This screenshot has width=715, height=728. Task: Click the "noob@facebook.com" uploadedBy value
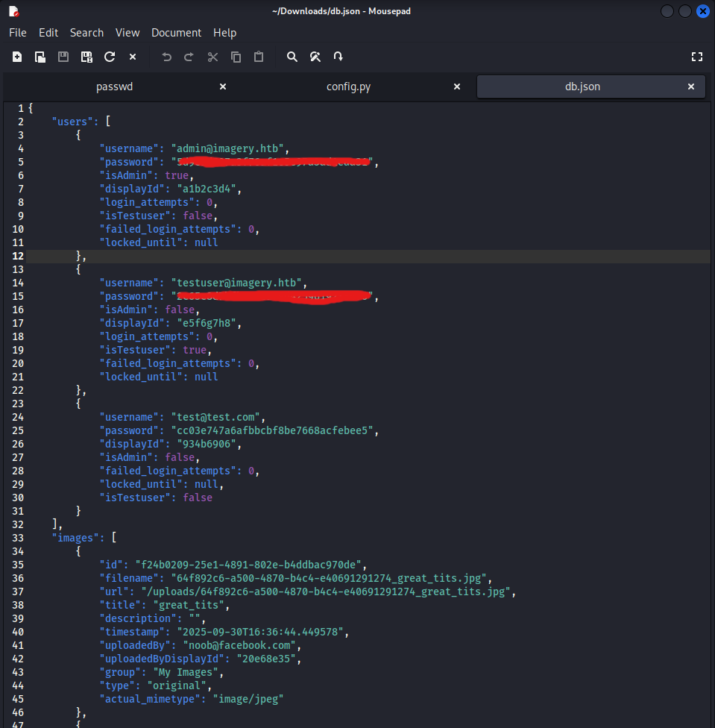tap(239, 645)
